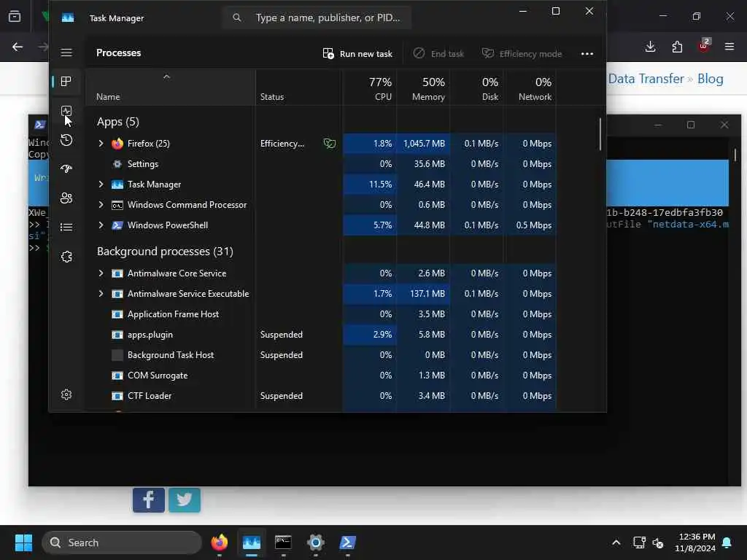Open the App history icon in sidebar
This screenshot has width=747, height=560.
click(66, 140)
